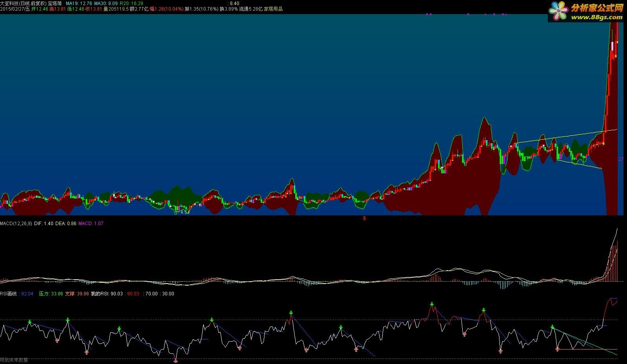The width and height of the screenshot is (627, 364).
Task: Click the change 幅1.26(10.04%)
Action: [x=166, y=9]
